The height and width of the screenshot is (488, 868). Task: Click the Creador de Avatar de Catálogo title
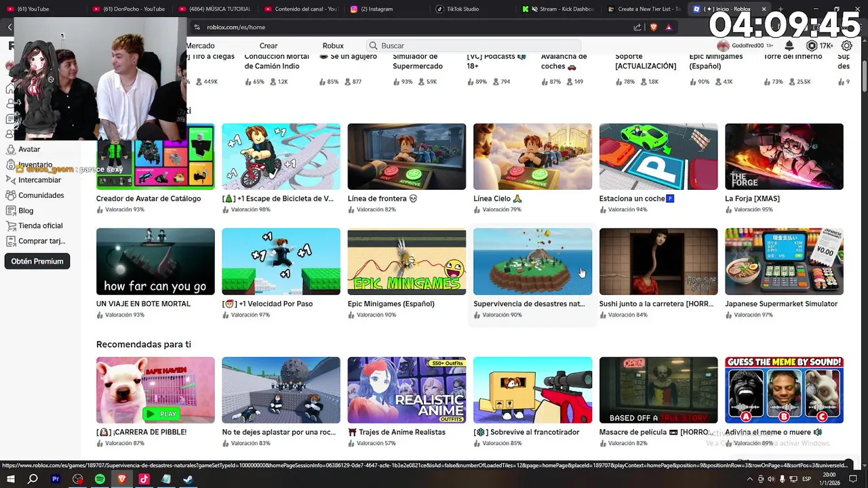tap(149, 199)
